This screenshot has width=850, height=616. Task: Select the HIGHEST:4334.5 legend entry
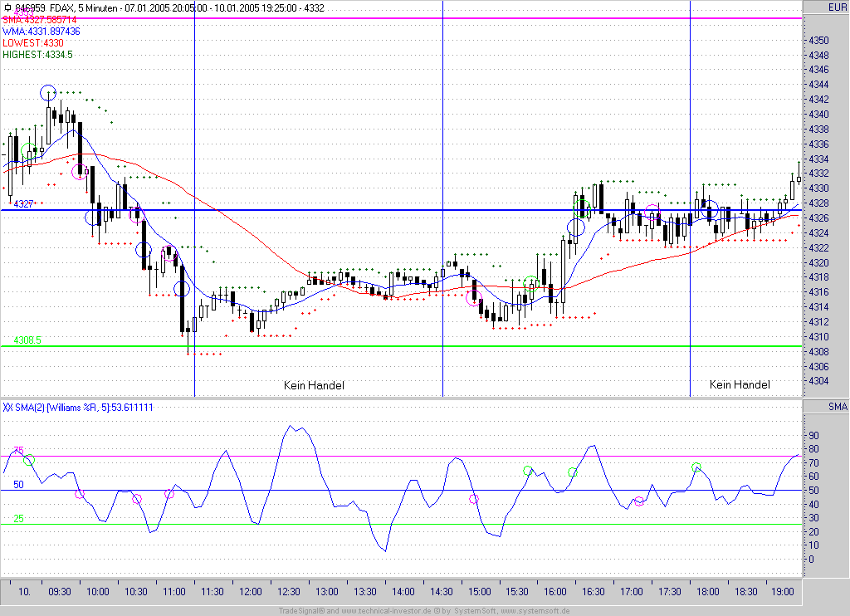tap(37, 55)
